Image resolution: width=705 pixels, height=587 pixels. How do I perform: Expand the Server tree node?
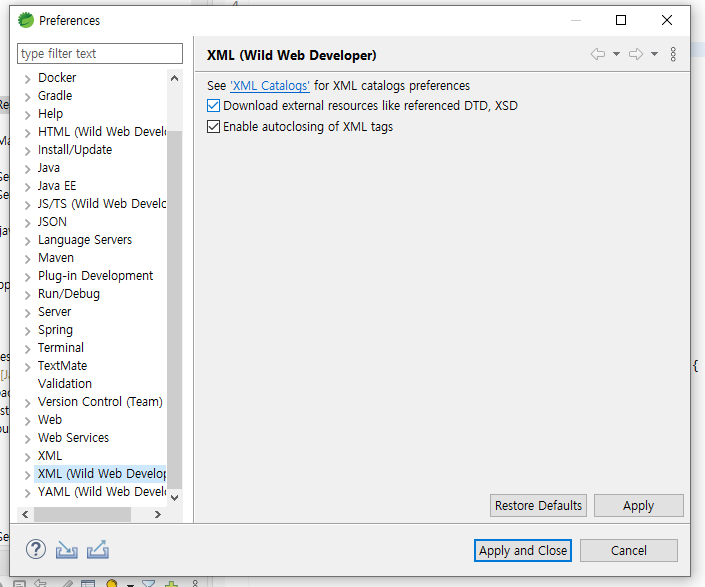point(27,313)
